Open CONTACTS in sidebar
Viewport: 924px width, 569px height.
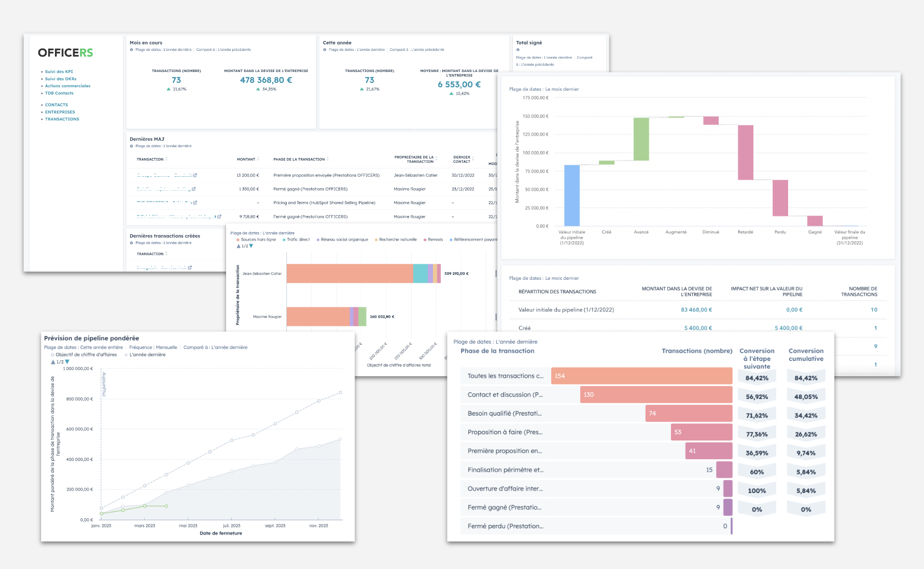(56, 105)
